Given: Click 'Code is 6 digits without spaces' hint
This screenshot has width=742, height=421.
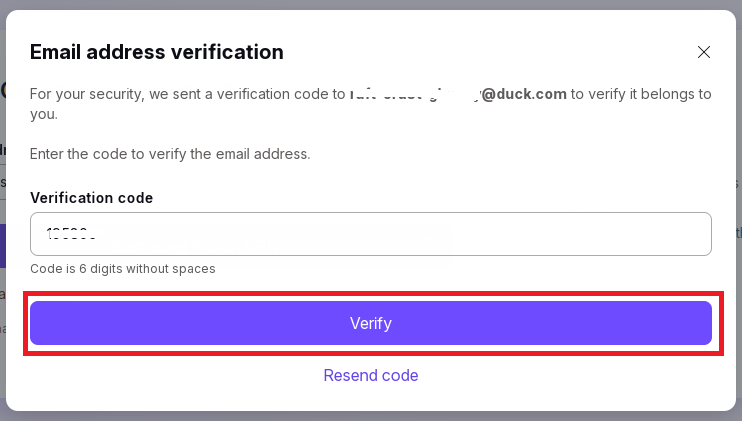Looking at the screenshot, I should pos(123,269).
